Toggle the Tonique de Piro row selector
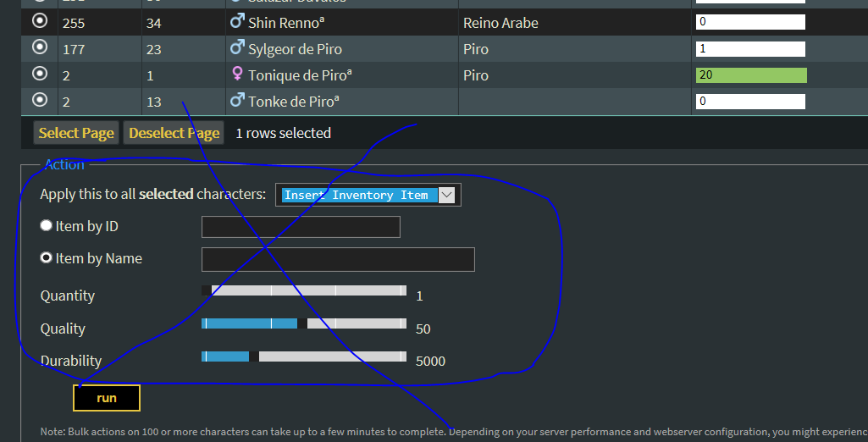 (x=40, y=74)
